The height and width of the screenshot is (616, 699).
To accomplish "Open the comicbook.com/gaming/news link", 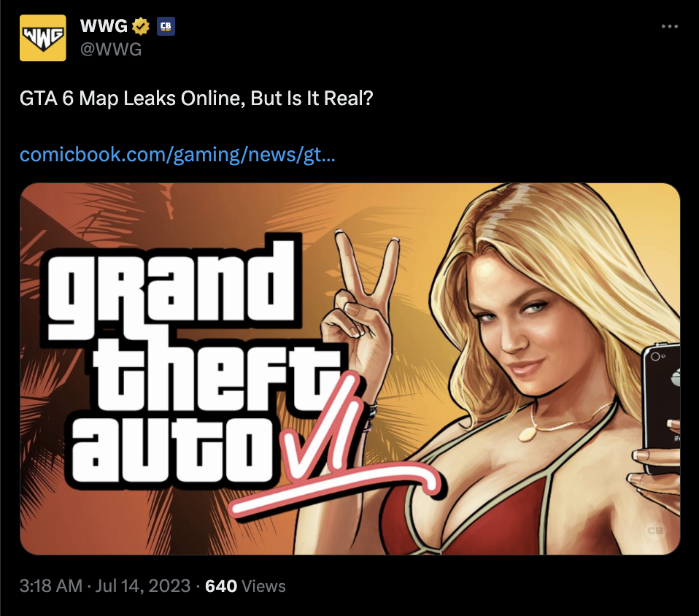I will point(177,155).
